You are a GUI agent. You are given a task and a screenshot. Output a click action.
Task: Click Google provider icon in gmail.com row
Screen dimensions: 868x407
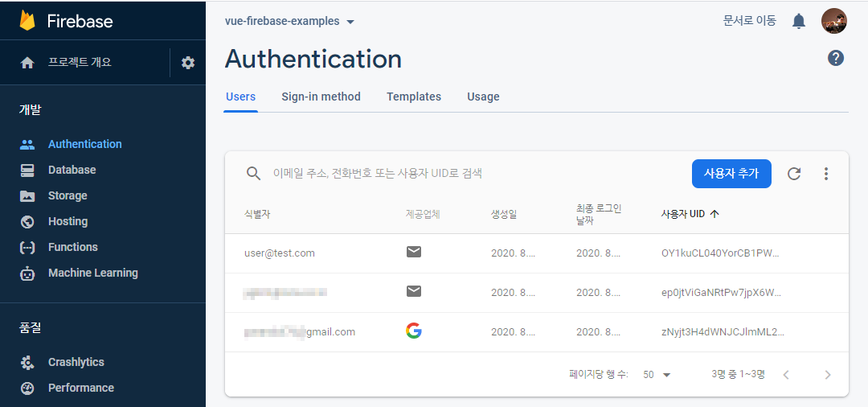pos(414,331)
